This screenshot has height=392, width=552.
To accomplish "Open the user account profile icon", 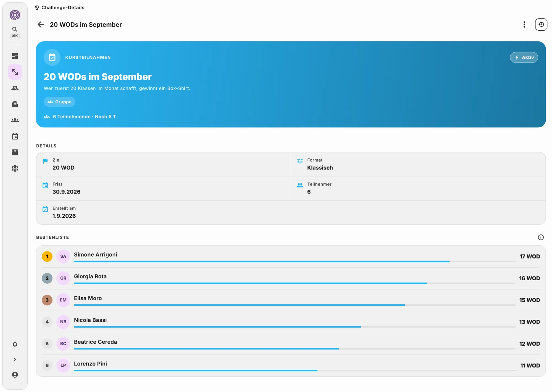I will click(15, 375).
